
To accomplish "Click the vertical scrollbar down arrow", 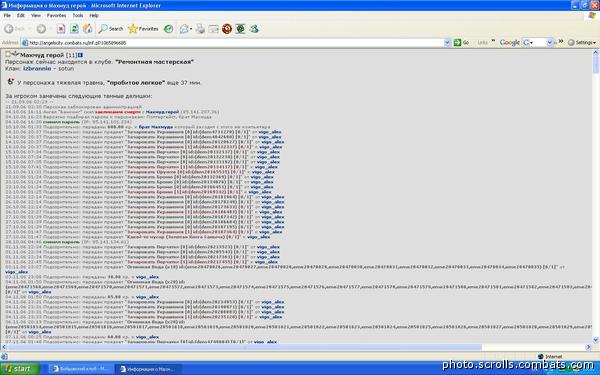I will click(596, 340).
